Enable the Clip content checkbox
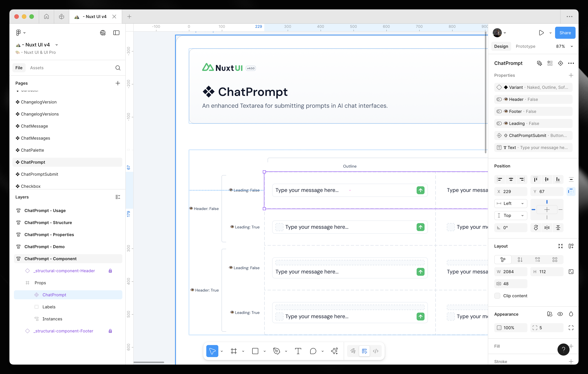Viewport: 588px width, 374px height. 497,296
